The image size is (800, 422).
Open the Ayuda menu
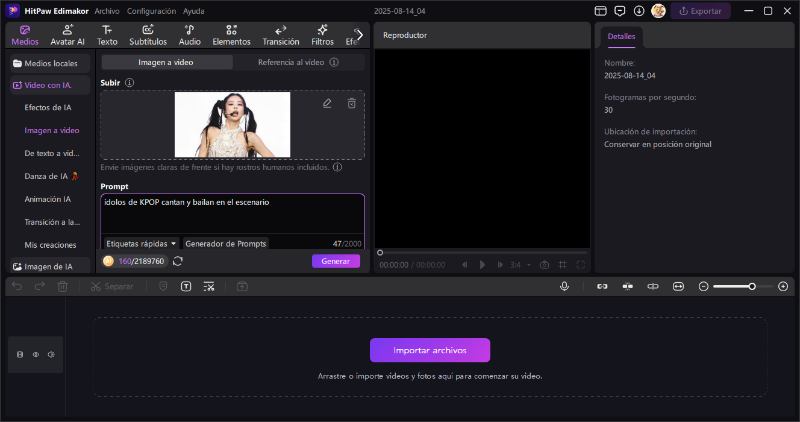[193, 11]
